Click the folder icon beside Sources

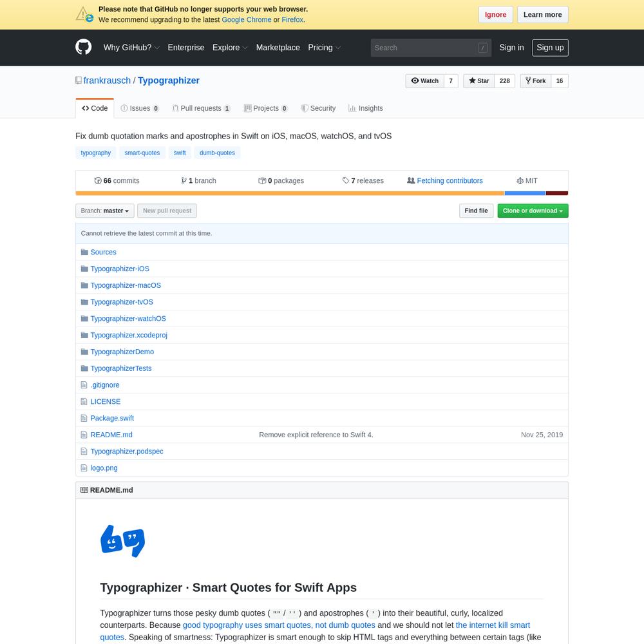(x=84, y=252)
